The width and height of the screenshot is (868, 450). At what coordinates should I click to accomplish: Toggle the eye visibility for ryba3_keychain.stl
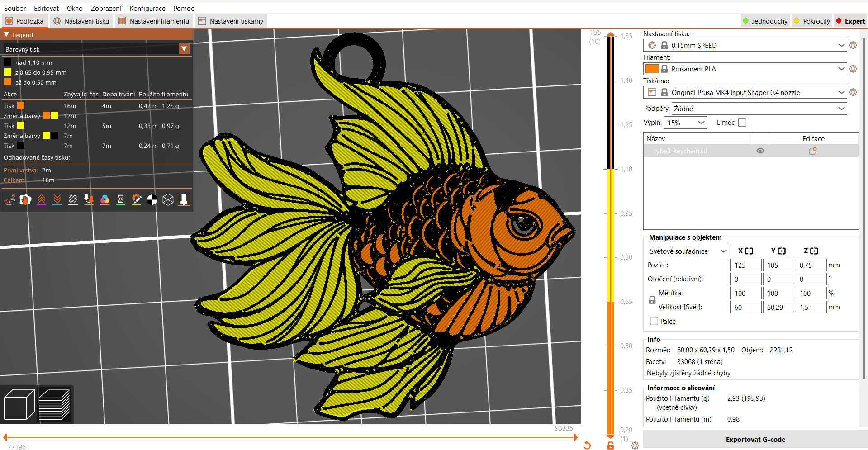coord(760,151)
